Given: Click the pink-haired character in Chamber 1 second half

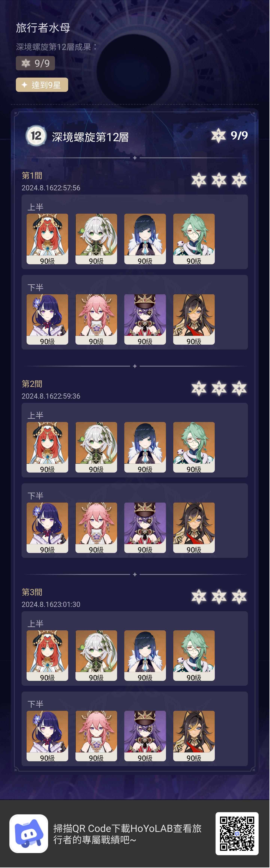Looking at the screenshot, I should tap(96, 319).
